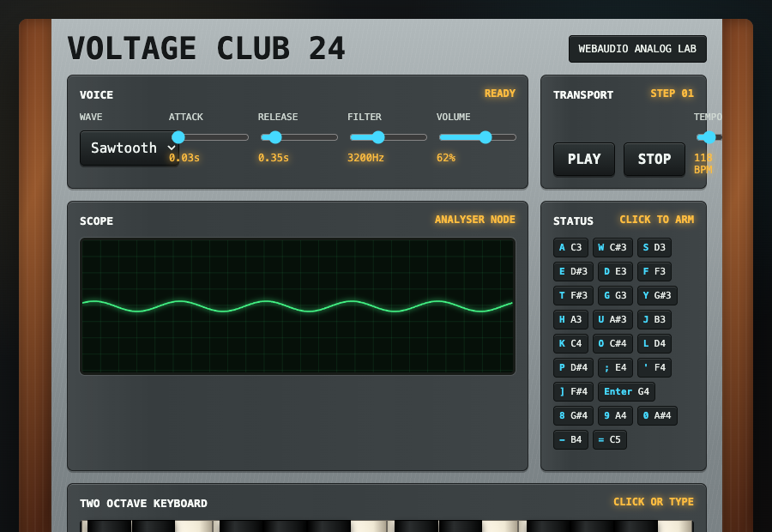This screenshot has width=772, height=532.
Task: Trigger the apostrophe F4 key chip
Action: click(654, 367)
